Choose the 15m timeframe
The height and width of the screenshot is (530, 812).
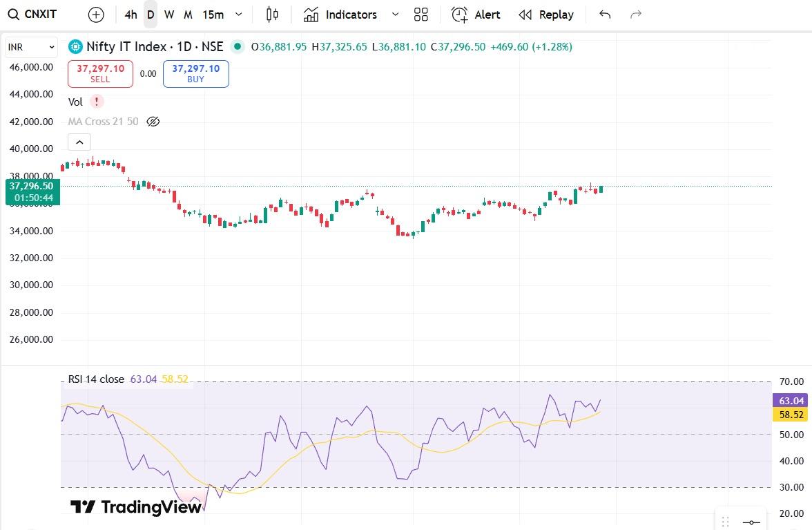click(213, 15)
